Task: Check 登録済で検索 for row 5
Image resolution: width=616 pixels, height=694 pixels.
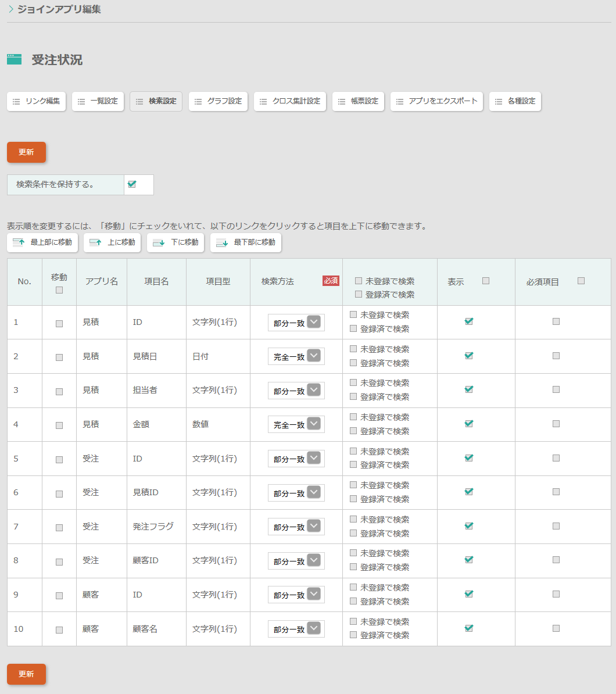Action: click(353, 465)
